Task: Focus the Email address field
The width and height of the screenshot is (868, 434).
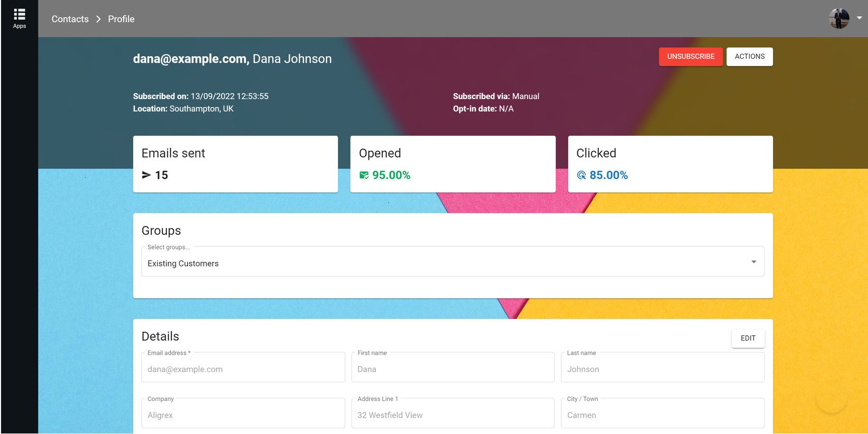Action: click(x=243, y=369)
